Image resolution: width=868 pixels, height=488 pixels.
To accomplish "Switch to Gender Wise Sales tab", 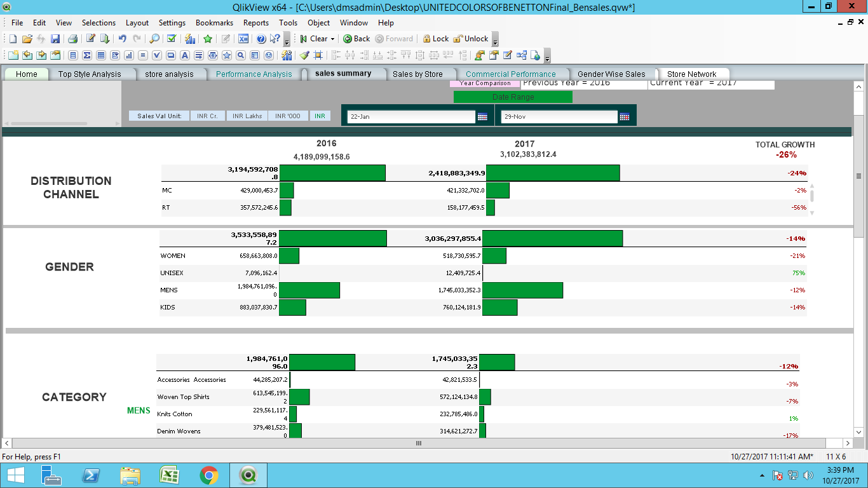I will tap(611, 74).
